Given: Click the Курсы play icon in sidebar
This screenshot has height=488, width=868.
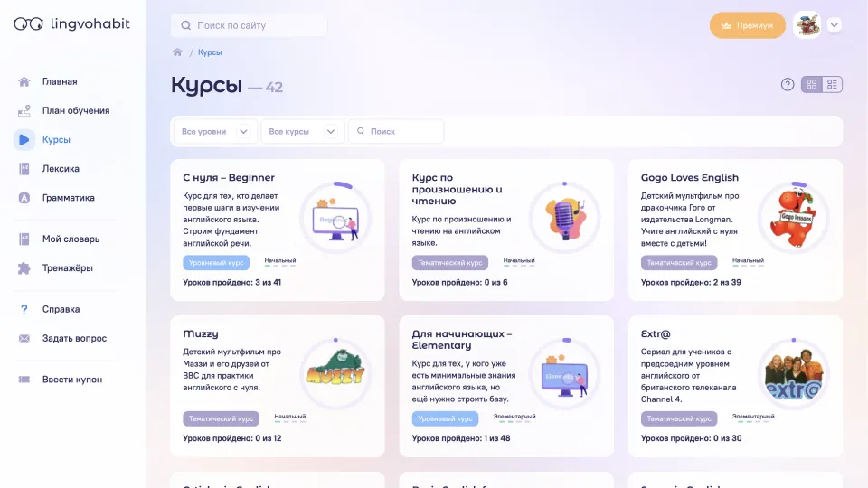Looking at the screenshot, I should (x=24, y=139).
